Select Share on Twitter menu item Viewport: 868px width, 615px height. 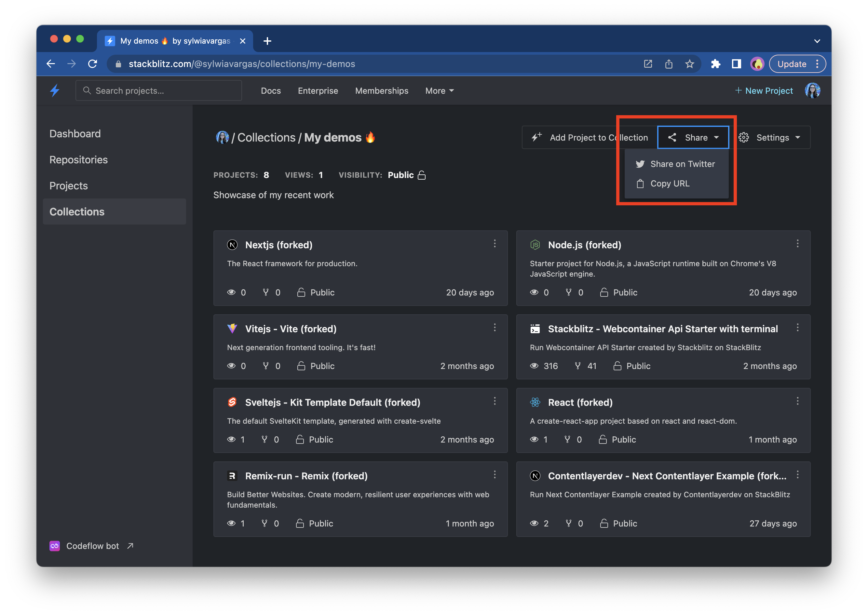676,164
